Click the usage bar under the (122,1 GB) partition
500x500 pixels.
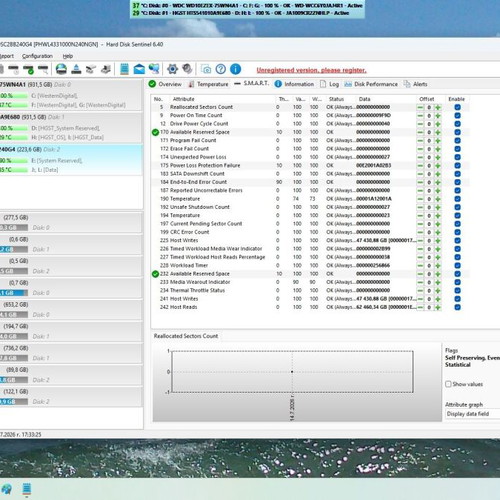coord(14,402)
